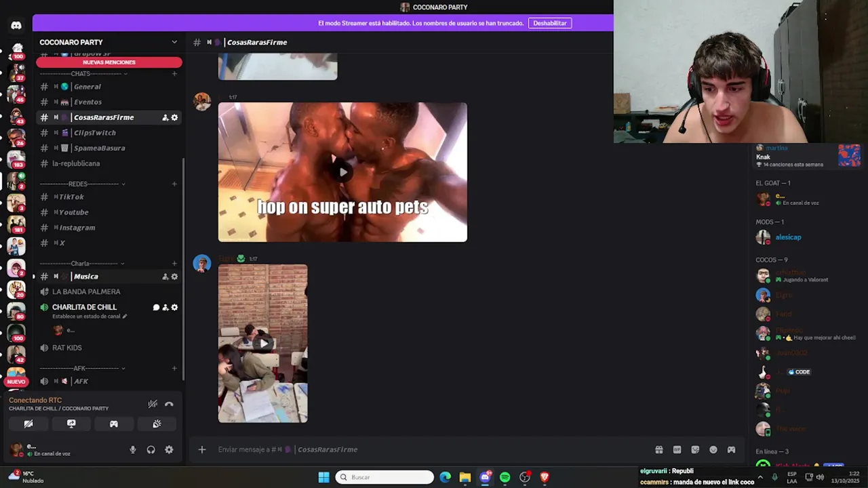Disable Streamer mode via Deshabilitar button
Screen dimensions: 868x488
(549, 23)
